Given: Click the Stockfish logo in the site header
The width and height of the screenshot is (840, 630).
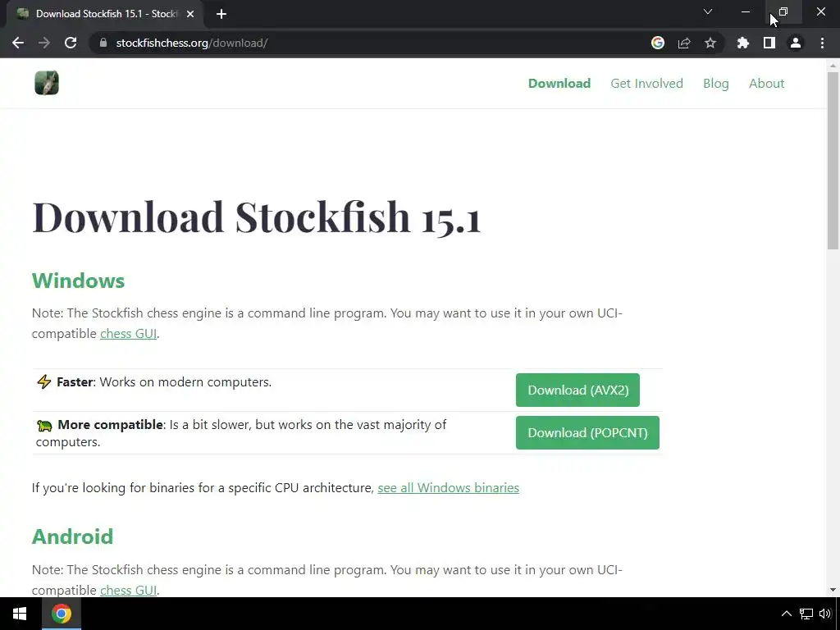Looking at the screenshot, I should click(x=47, y=83).
